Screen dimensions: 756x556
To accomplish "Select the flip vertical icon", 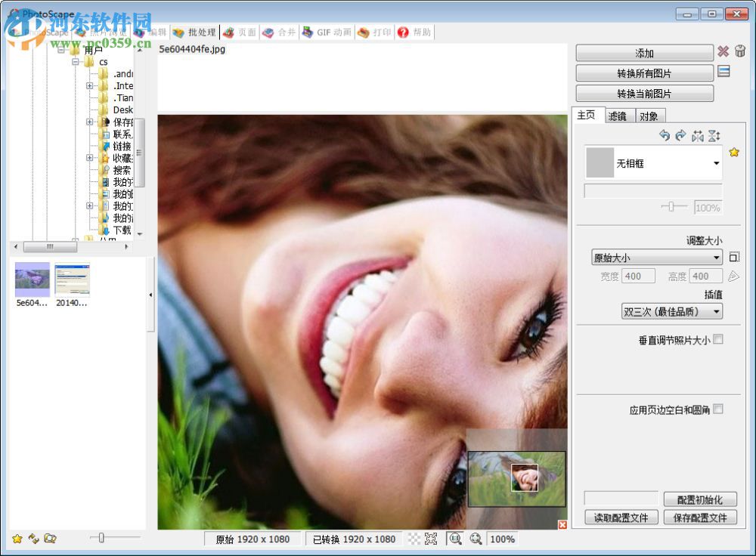I will (x=714, y=135).
